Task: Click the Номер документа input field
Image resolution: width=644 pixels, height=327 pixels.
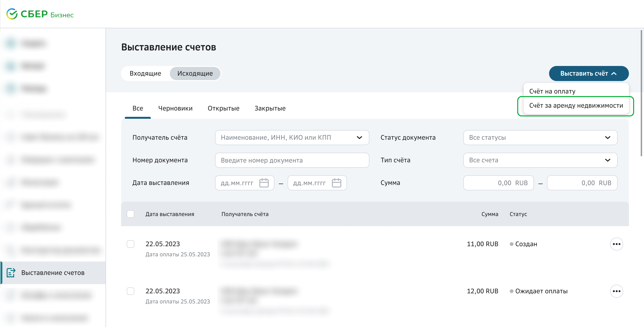Action: tap(292, 160)
